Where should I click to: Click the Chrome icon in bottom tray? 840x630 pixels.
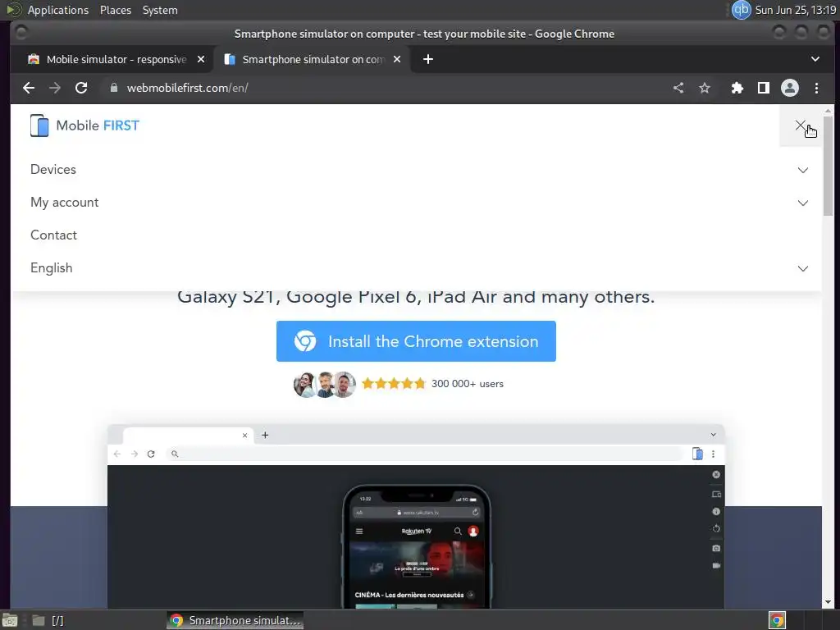[777, 620]
